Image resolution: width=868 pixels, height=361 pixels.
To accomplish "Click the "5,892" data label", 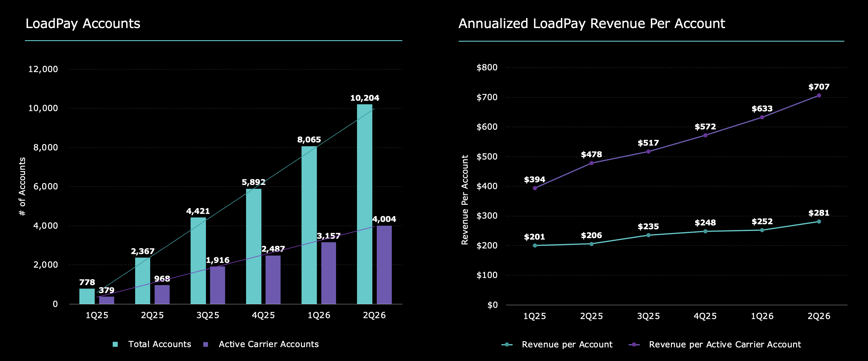I will pyautogui.click(x=254, y=182).
